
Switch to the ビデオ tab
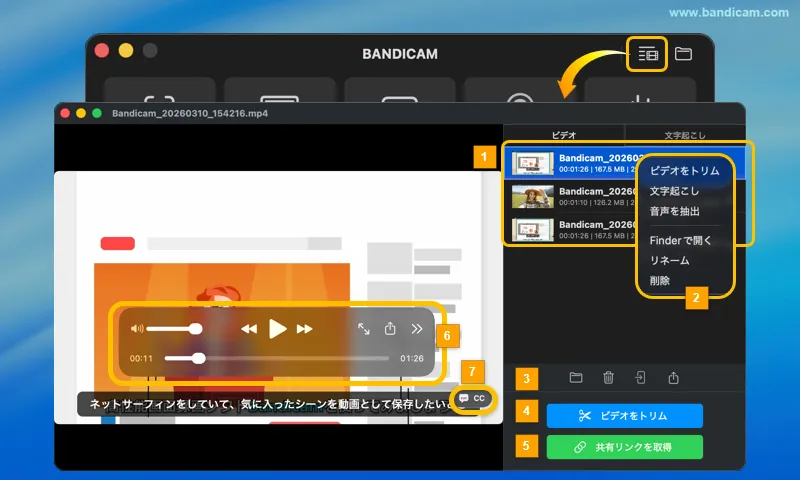(564, 135)
